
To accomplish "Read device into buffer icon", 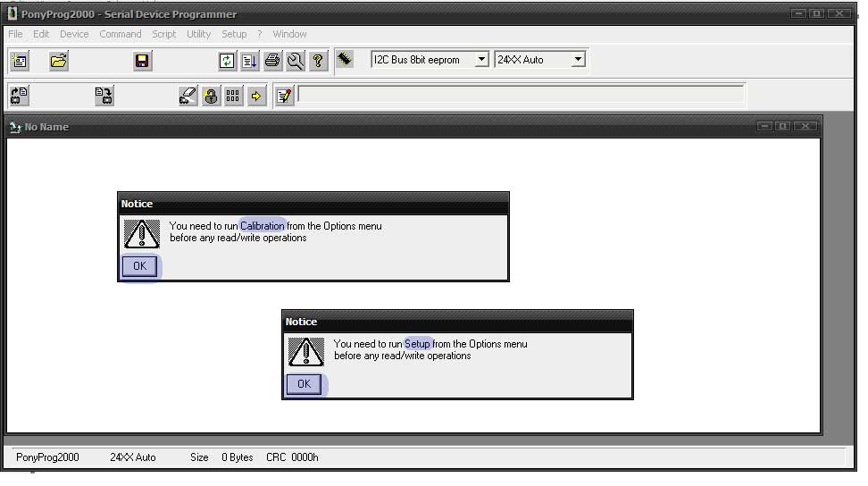I will [x=20, y=96].
